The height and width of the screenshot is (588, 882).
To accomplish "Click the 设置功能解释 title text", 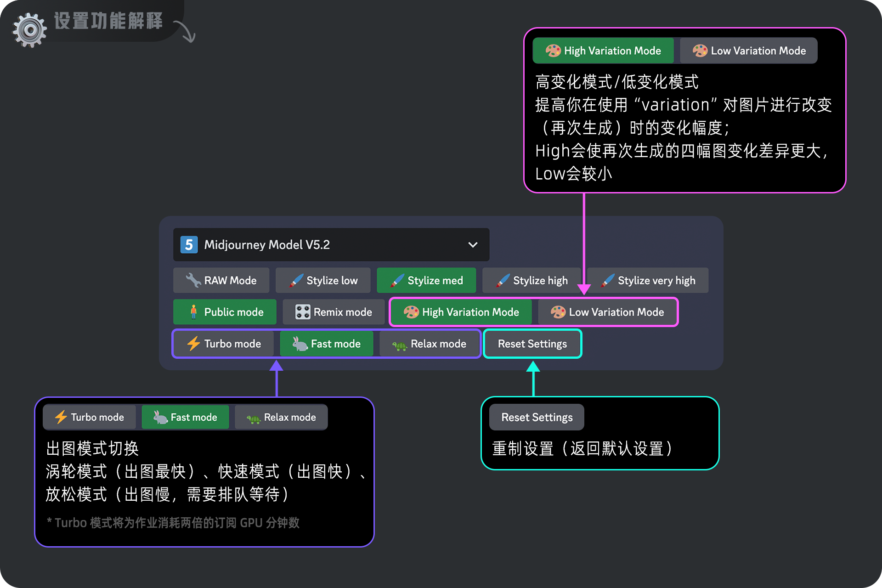I will click(108, 21).
